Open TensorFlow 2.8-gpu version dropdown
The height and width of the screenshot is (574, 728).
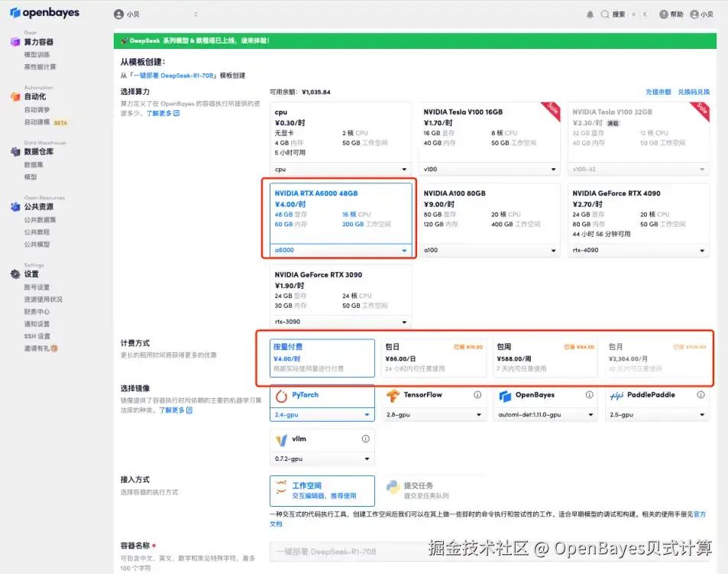[x=434, y=415]
